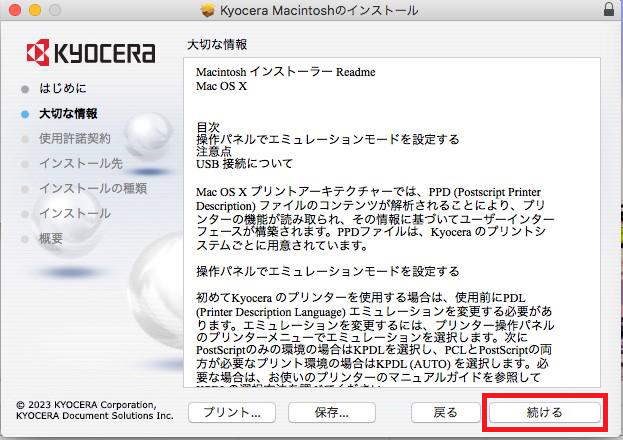Open the print dialog with プリント...
The width and height of the screenshot is (623, 440).
[x=231, y=412]
